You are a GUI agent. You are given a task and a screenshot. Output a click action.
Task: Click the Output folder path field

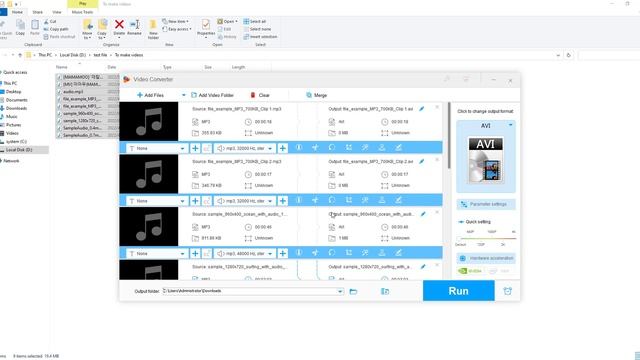pyautogui.click(x=252, y=291)
